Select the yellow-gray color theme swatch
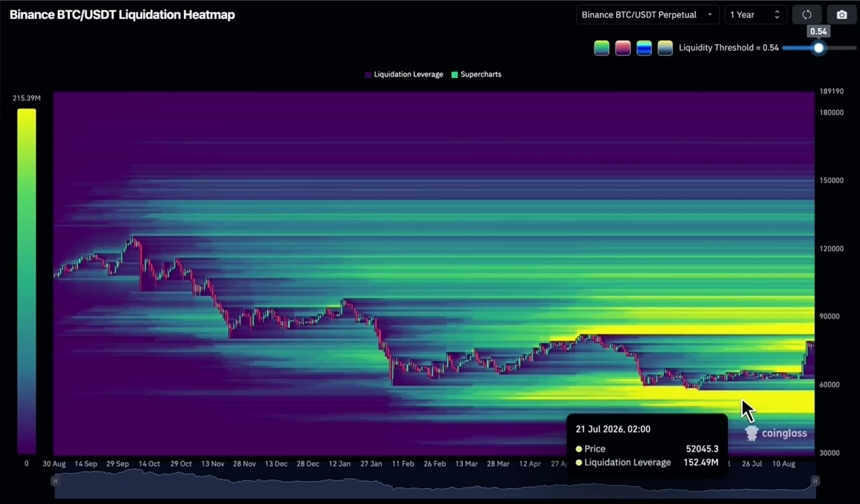The width and height of the screenshot is (860, 504). [x=665, y=48]
